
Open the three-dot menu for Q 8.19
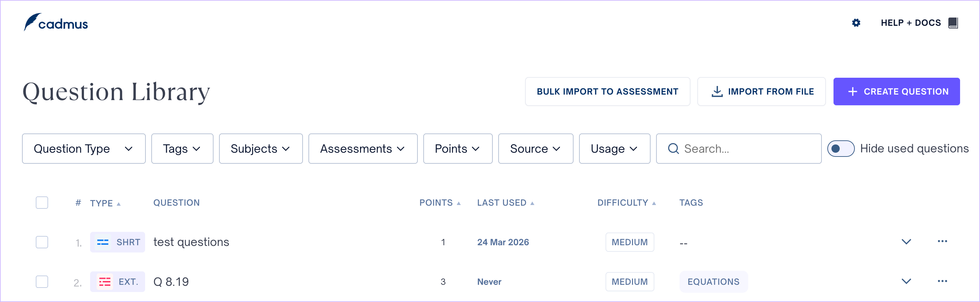(x=942, y=281)
